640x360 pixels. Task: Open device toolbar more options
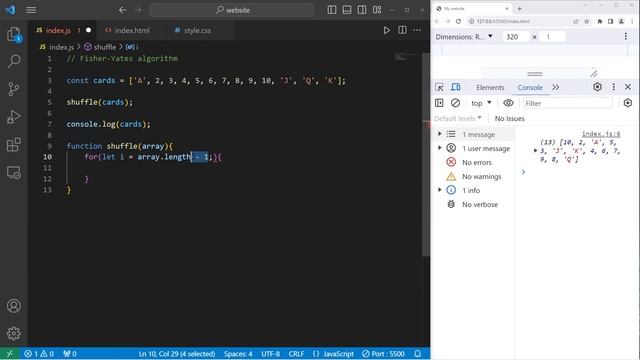(626, 37)
